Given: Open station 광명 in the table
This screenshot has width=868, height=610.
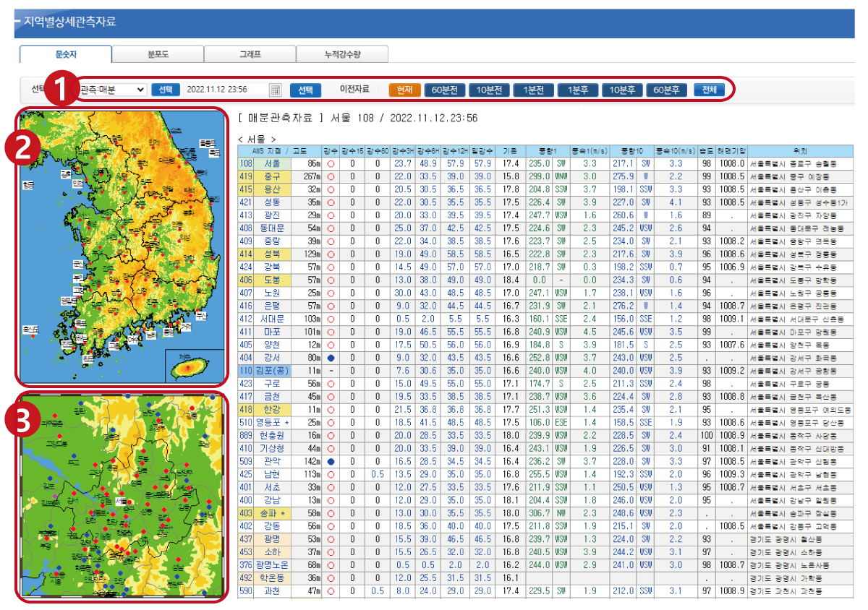Looking at the screenshot, I should (272, 538).
